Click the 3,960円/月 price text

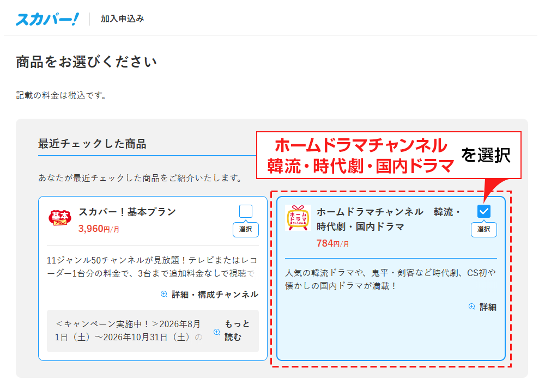pos(99,229)
